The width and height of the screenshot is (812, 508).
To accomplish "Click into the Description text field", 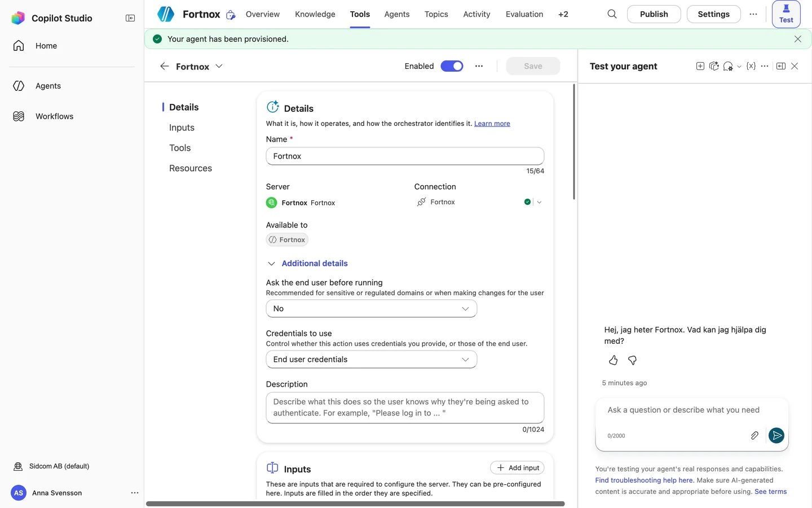I will tap(405, 408).
